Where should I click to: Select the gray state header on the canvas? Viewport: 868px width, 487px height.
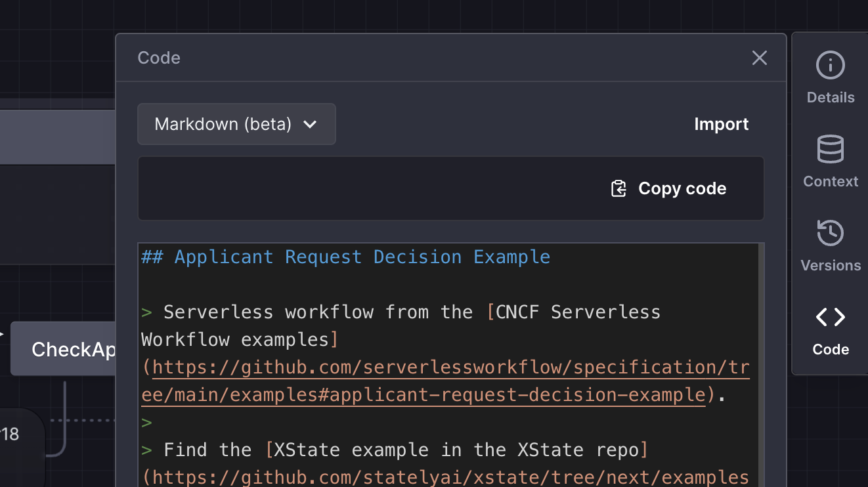click(58, 137)
